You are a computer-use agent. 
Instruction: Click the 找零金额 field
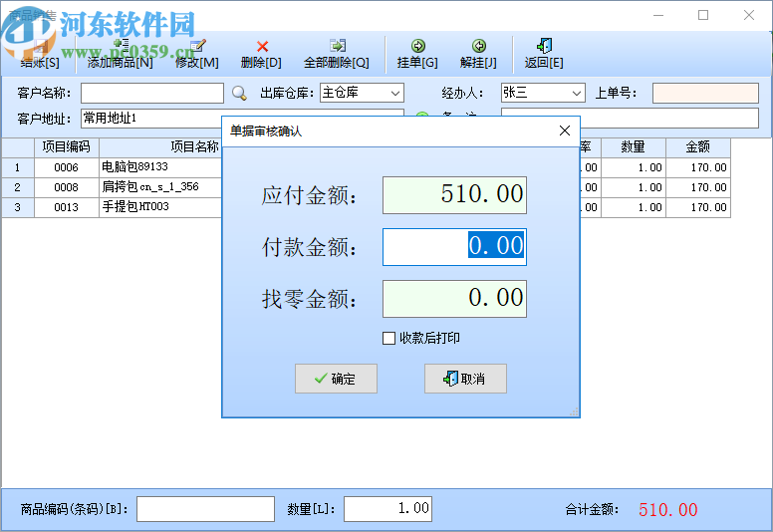click(x=454, y=299)
